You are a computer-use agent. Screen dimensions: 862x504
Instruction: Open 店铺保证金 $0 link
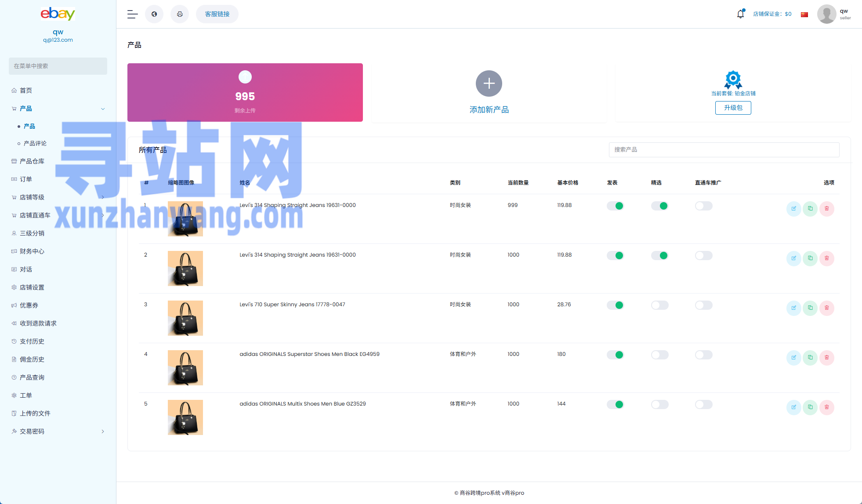point(772,14)
